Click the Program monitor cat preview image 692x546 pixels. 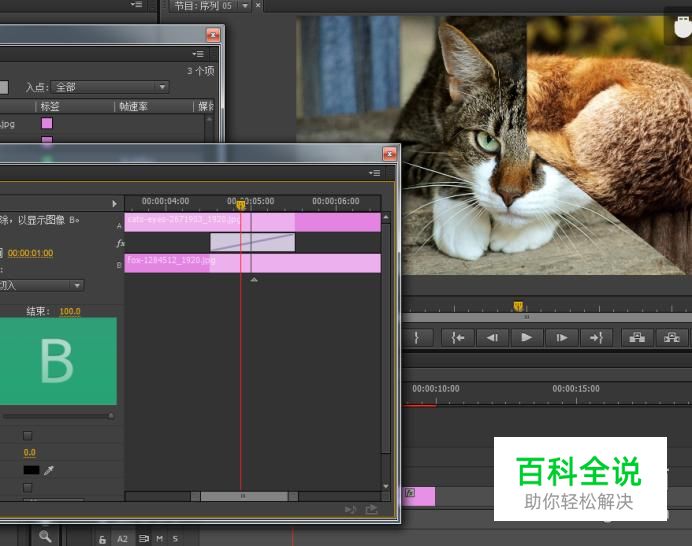[x=494, y=146]
